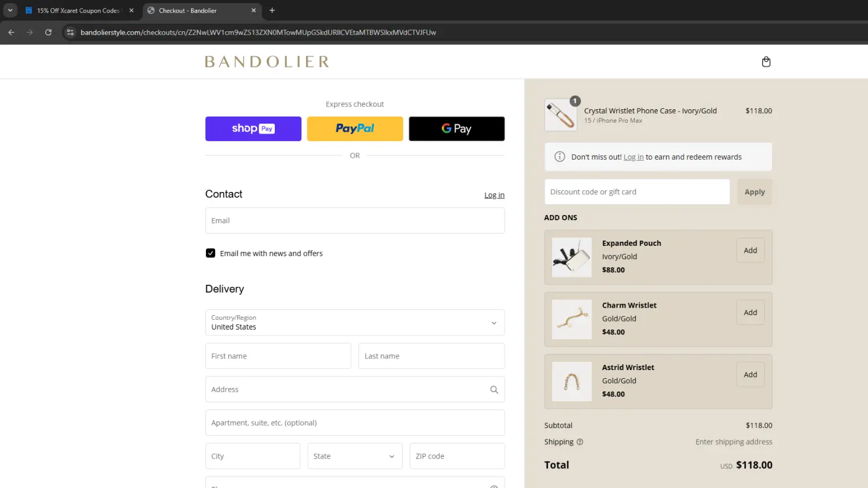Reload the page with the refresh icon
868x488 pixels.
49,32
